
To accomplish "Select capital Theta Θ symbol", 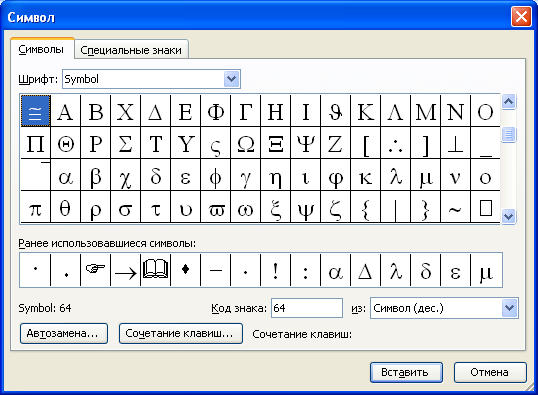I will pyautogui.click(x=66, y=143).
